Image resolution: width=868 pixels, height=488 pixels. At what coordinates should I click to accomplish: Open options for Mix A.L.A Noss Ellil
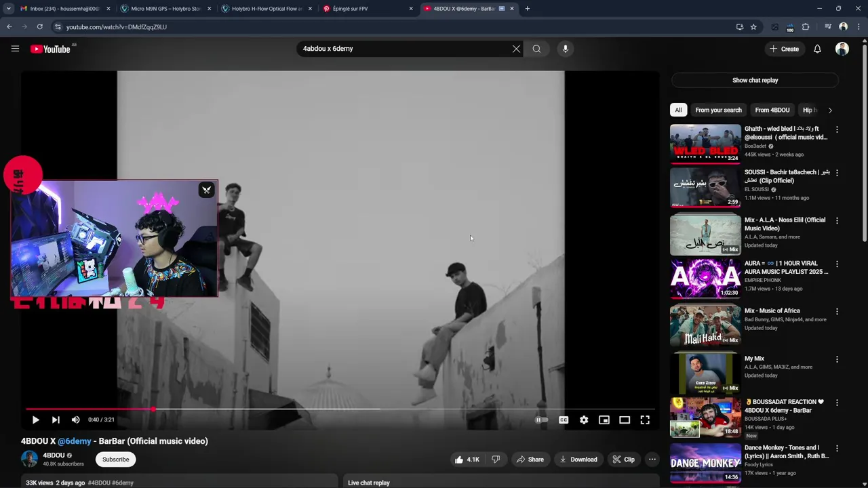pyautogui.click(x=837, y=220)
